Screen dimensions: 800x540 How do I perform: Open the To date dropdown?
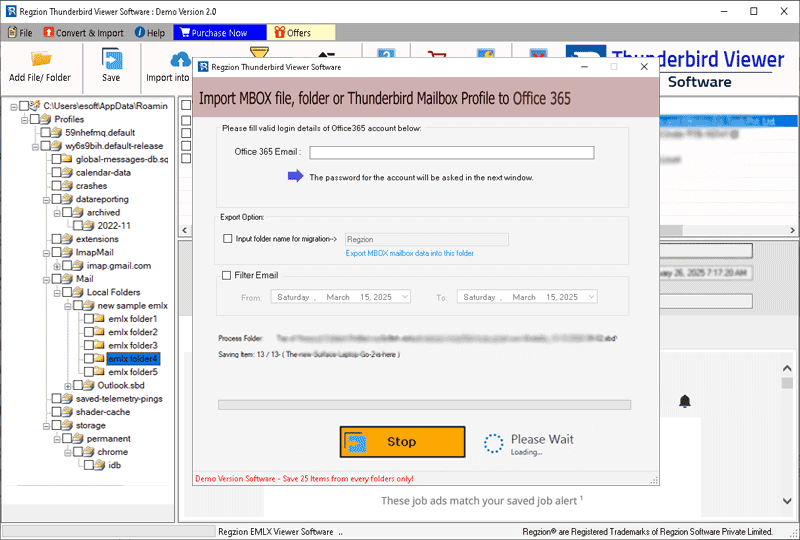click(591, 297)
